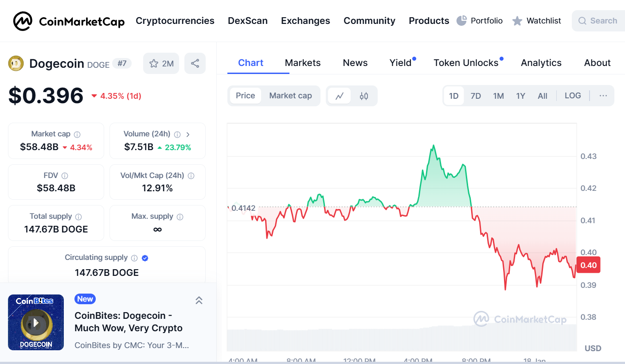Viewport: 625px width, 364px height.
Task: Click the magnifier in the Search box
Action: pyautogui.click(x=582, y=21)
